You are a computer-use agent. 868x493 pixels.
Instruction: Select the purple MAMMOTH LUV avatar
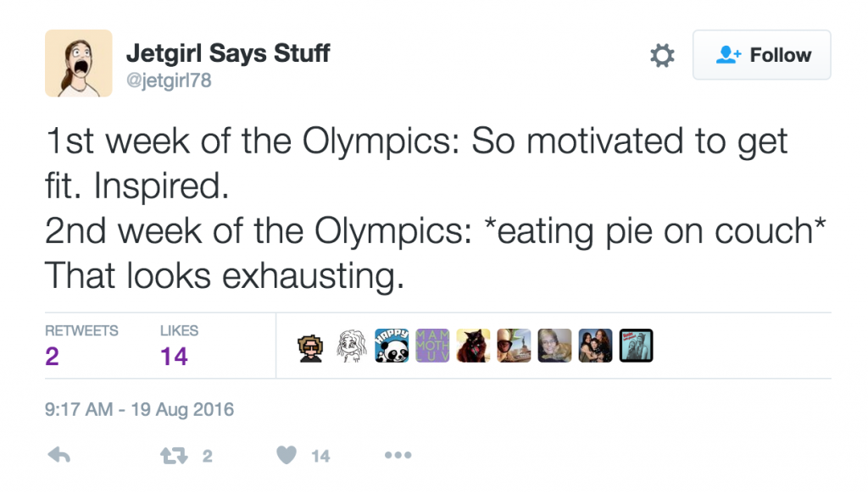tap(432, 346)
